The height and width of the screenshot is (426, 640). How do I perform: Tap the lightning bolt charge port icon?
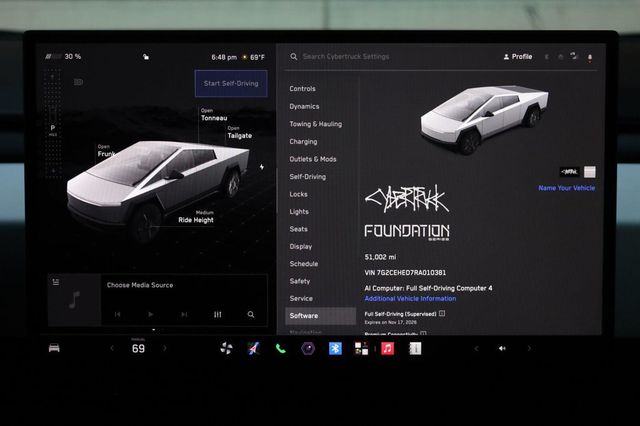tap(262, 167)
